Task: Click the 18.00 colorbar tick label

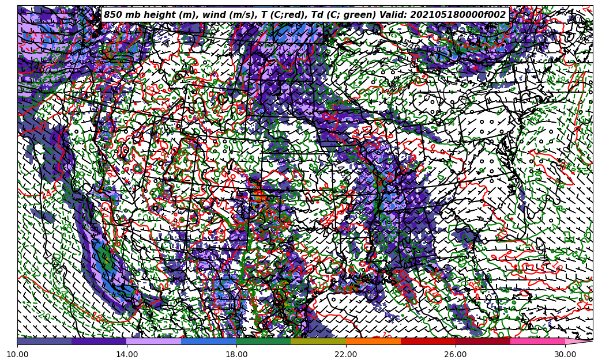Action: click(x=236, y=354)
